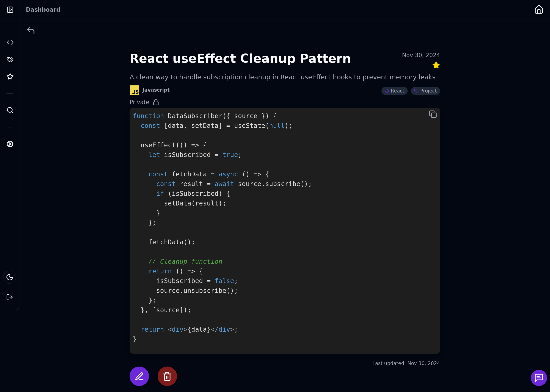550x392 pixels.
Task: Unfavorite snippet with yellow star
Action: coord(436,65)
